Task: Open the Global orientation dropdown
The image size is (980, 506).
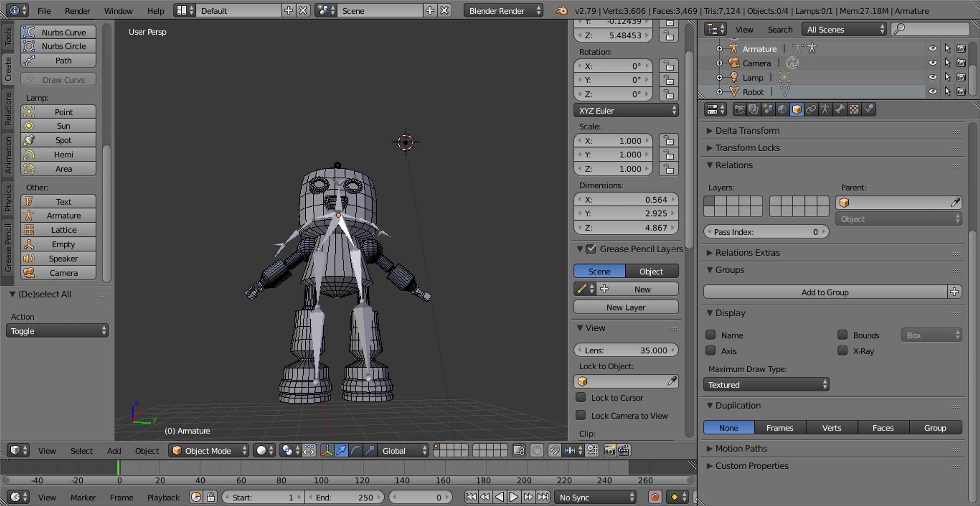Action: (403, 450)
